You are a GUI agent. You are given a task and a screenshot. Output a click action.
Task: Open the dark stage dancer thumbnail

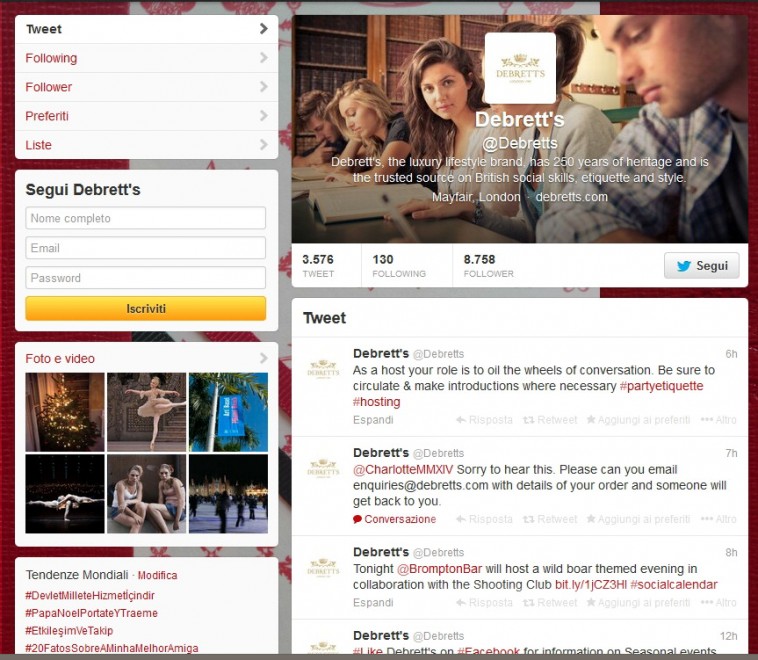(x=65, y=494)
